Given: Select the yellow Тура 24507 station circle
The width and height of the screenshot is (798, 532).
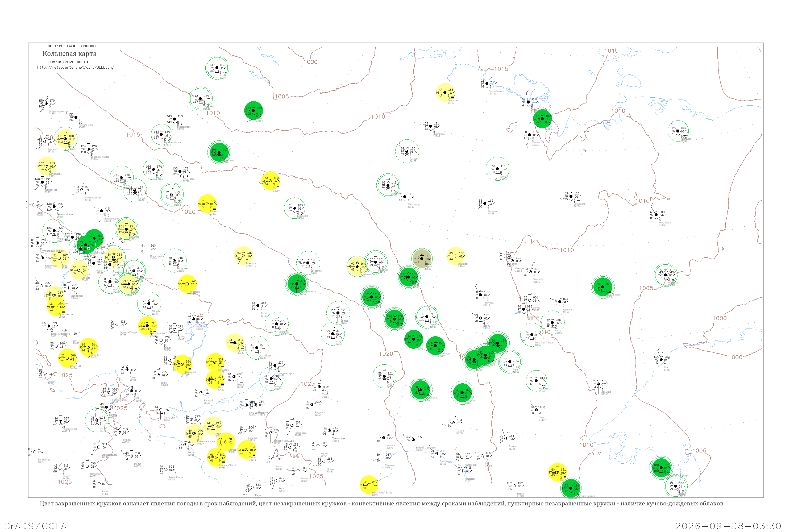Looking at the screenshot, I should [271, 181].
